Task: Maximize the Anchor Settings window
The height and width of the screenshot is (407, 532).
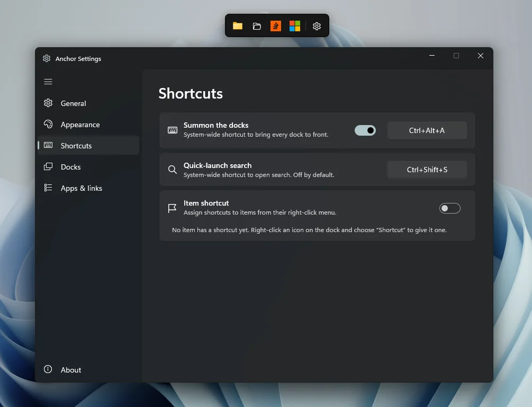Action: coord(456,55)
